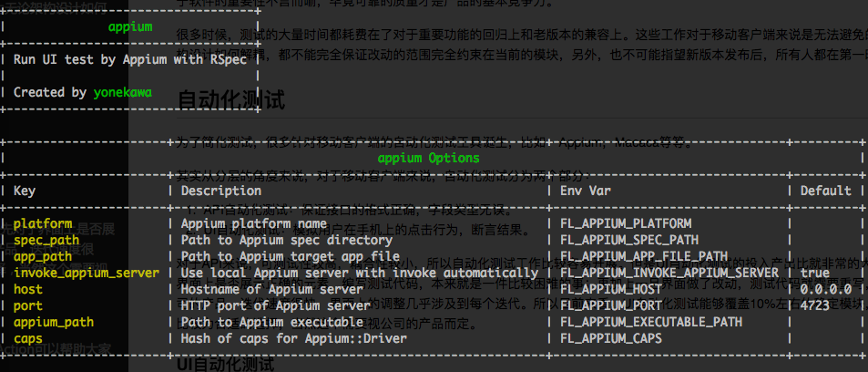Select the "host" key in the table
Viewport: 868px width, 372px height.
(28, 289)
